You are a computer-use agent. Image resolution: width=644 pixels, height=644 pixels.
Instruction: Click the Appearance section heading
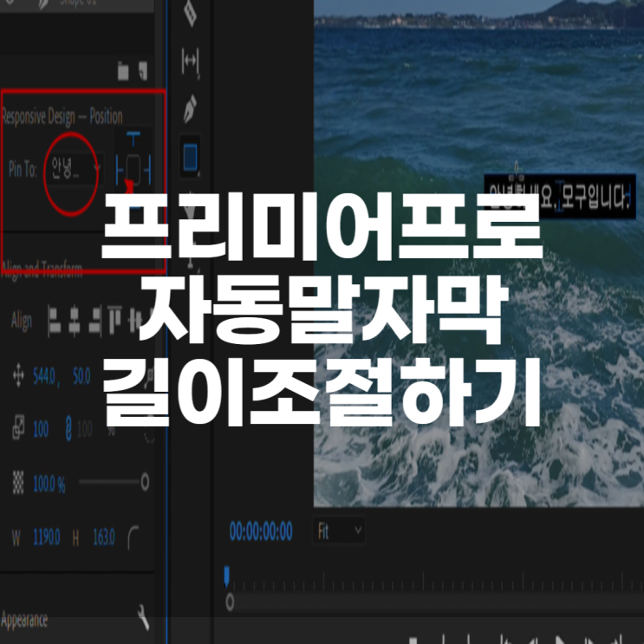[x=24, y=621]
